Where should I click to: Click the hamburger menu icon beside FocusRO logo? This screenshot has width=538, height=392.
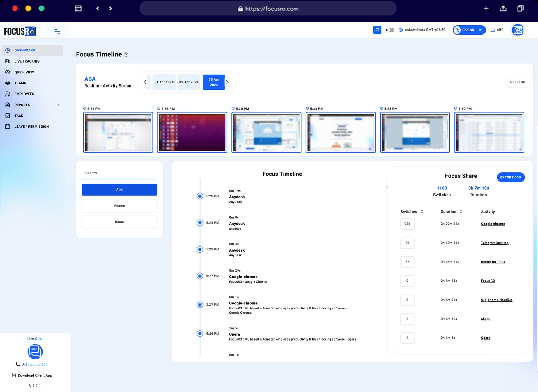click(x=57, y=31)
